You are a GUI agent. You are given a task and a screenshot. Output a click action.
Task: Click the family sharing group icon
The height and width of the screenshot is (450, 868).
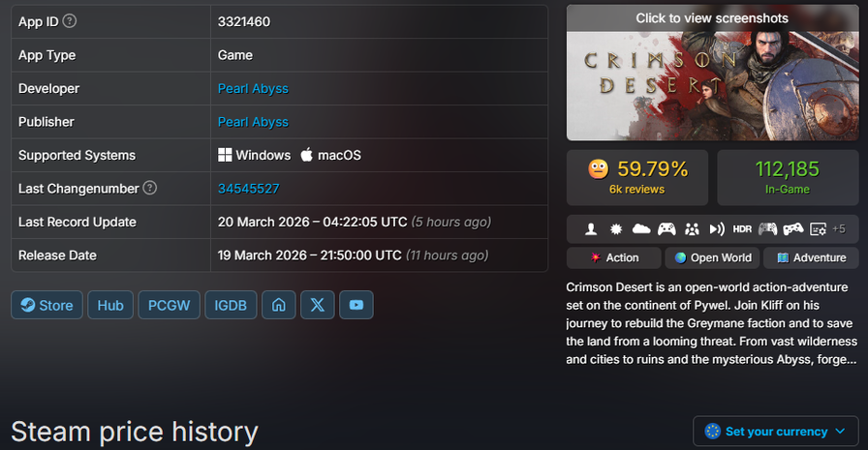click(x=692, y=228)
